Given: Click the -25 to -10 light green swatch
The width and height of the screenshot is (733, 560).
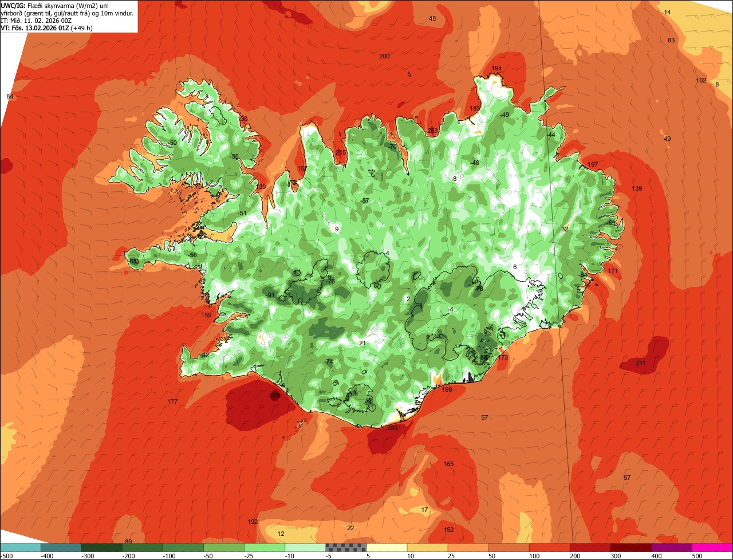Looking at the screenshot, I should [x=265, y=547].
